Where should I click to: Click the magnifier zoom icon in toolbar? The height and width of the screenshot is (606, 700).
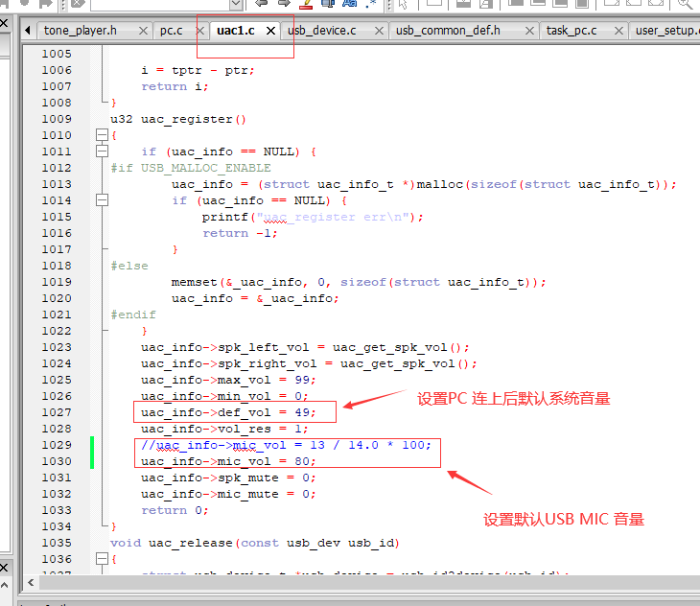click(685, 4)
